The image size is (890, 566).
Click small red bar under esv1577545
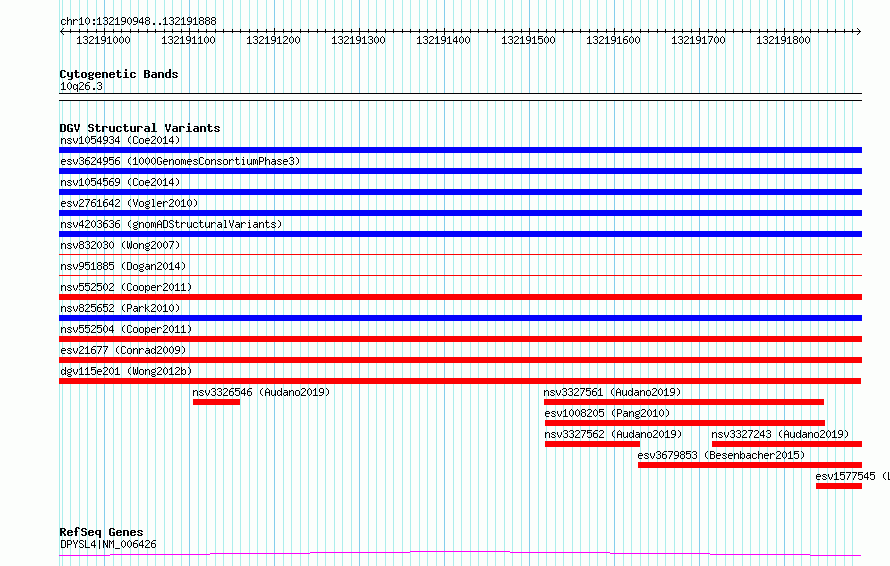point(839,487)
